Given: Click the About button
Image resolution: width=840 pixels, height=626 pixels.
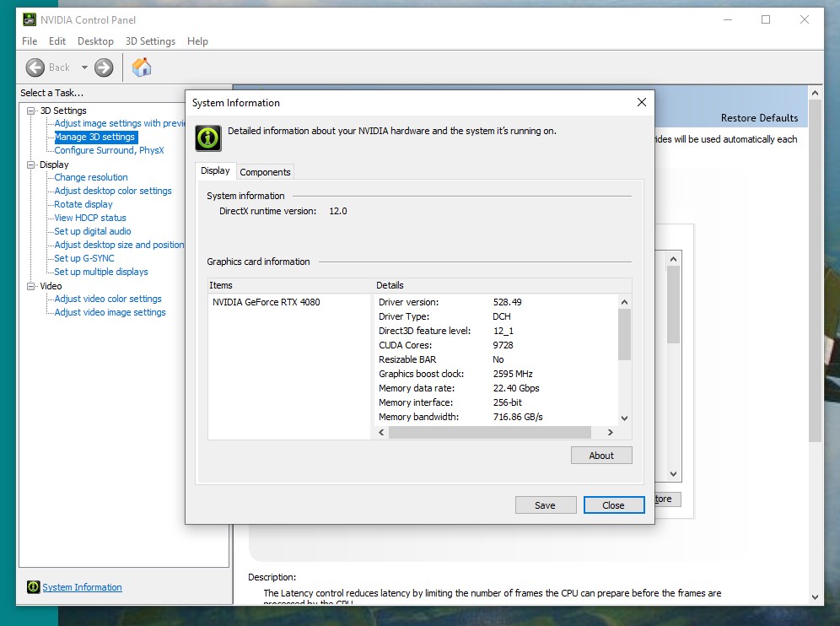Looking at the screenshot, I should tap(601, 456).
